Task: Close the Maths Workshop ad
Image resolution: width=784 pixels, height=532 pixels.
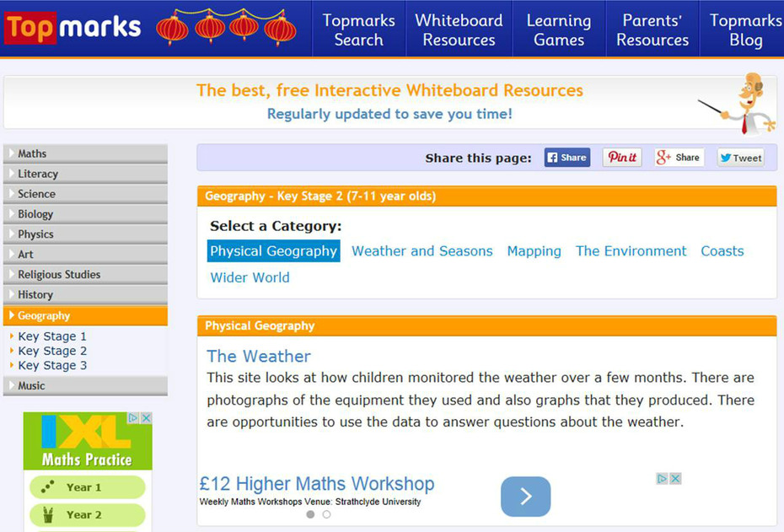Action: [675, 479]
